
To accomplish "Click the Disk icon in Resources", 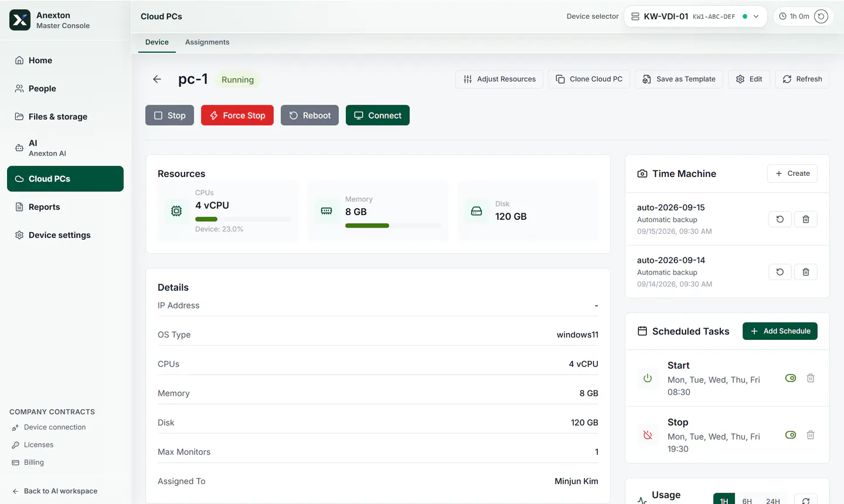I will (x=477, y=211).
